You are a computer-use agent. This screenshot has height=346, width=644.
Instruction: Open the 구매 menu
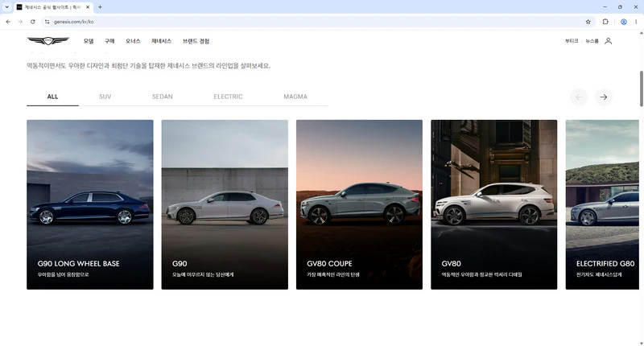click(x=109, y=41)
